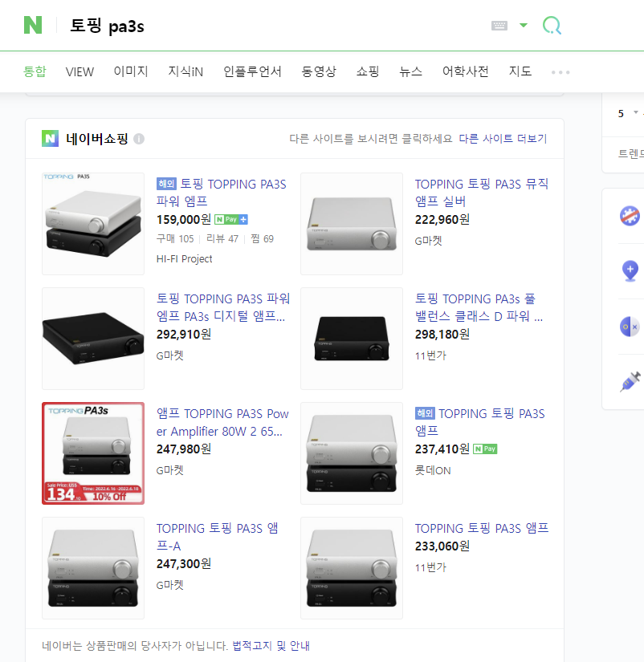Switch to the 동영상 tab
This screenshot has height=662, width=644.
(x=319, y=71)
